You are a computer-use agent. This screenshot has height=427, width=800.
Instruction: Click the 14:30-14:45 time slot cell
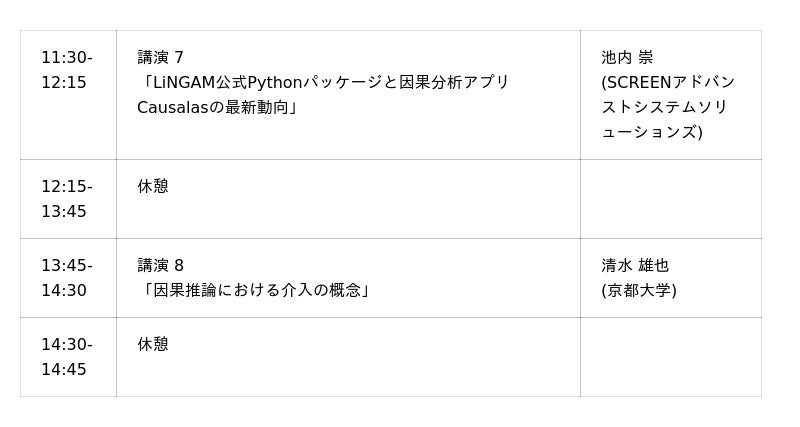pos(67,357)
